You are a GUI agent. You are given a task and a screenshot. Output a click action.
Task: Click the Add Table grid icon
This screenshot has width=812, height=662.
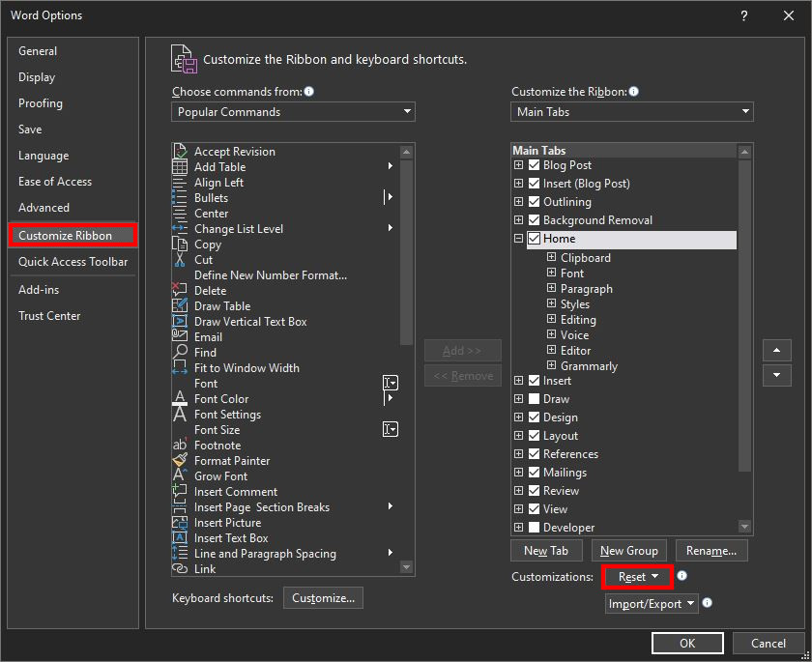(x=180, y=166)
